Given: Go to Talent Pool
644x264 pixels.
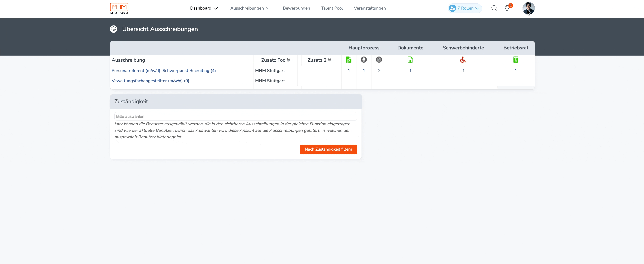Looking at the screenshot, I should pos(332,8).
